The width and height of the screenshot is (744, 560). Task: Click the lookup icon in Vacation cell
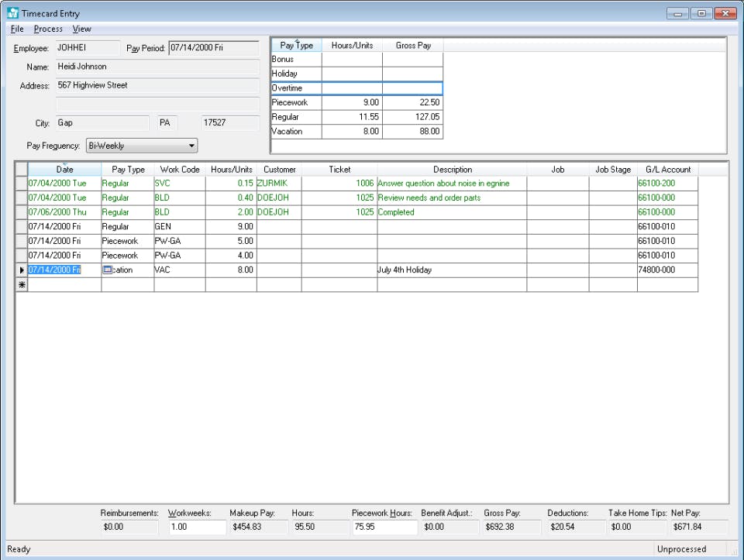tap(108, 270)
